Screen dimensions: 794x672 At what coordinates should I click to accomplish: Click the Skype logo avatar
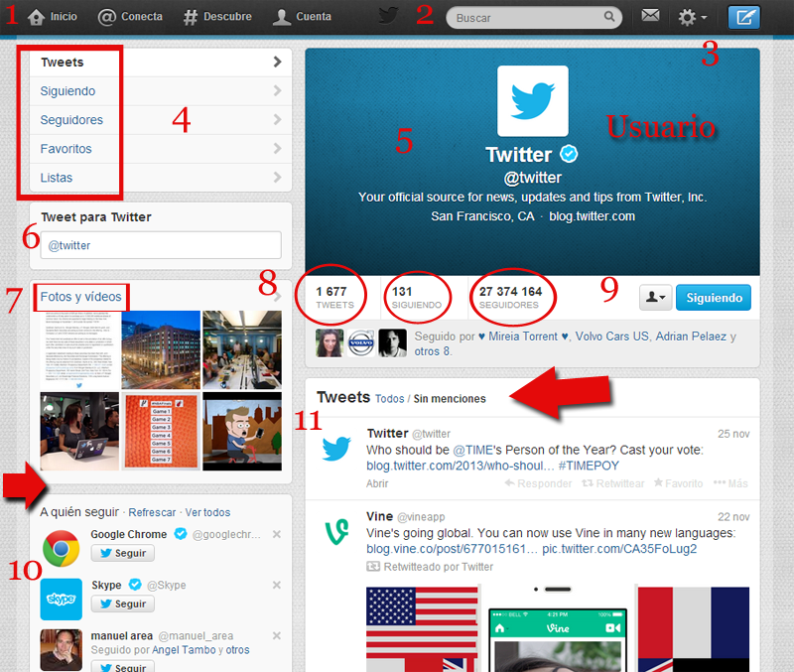pyautogui.click(x=62, y=600)
